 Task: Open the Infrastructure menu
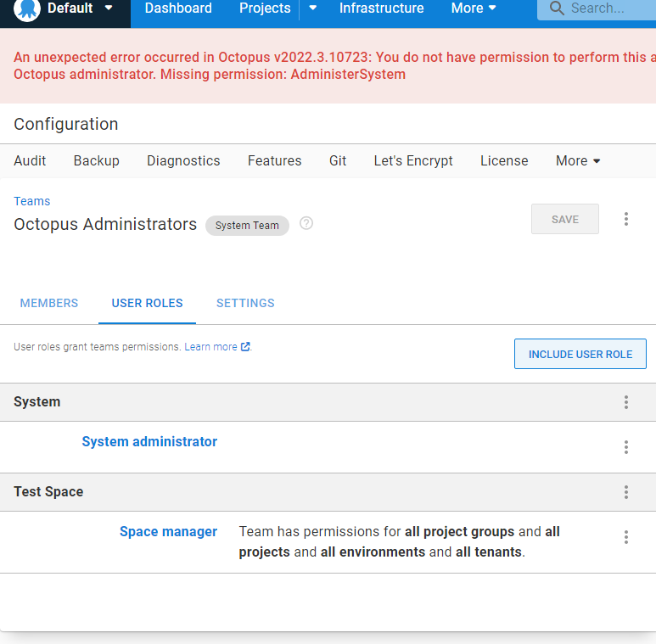point(381,8)
